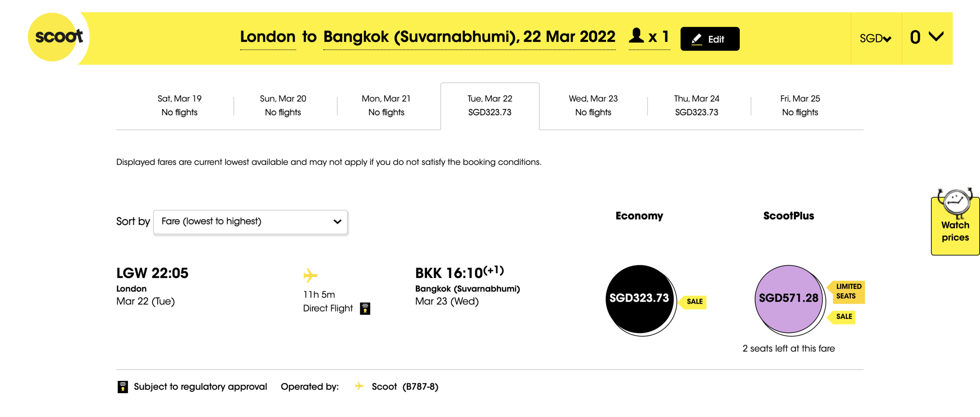The height and width of the screenshot is (417, 980).
Task: Switch to the Wed, Mar 23 date tab
Action: (593, 106)
